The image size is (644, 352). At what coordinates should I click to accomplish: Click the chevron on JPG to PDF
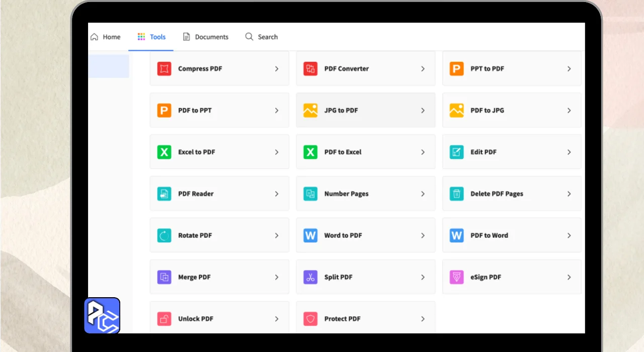tap(423, 111)
